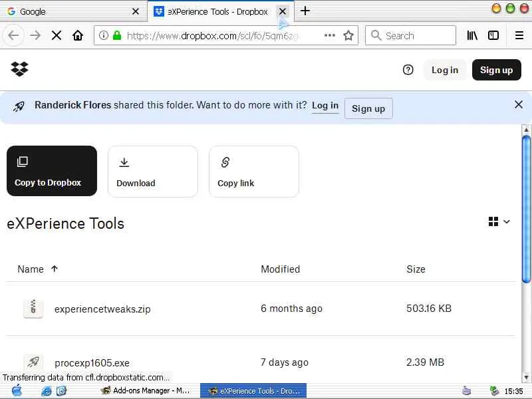Click the Randerick Flores name in banner
This screenshot has height=399, width=532.
pyautogui.click(x=73, y=105)
